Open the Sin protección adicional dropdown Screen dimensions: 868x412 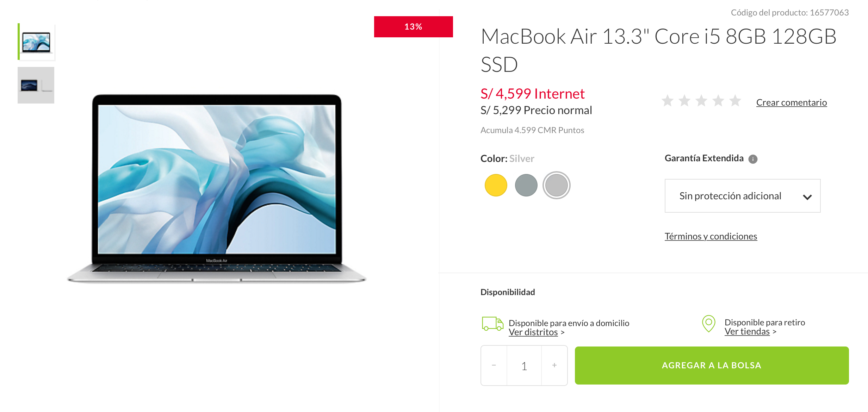743,196
